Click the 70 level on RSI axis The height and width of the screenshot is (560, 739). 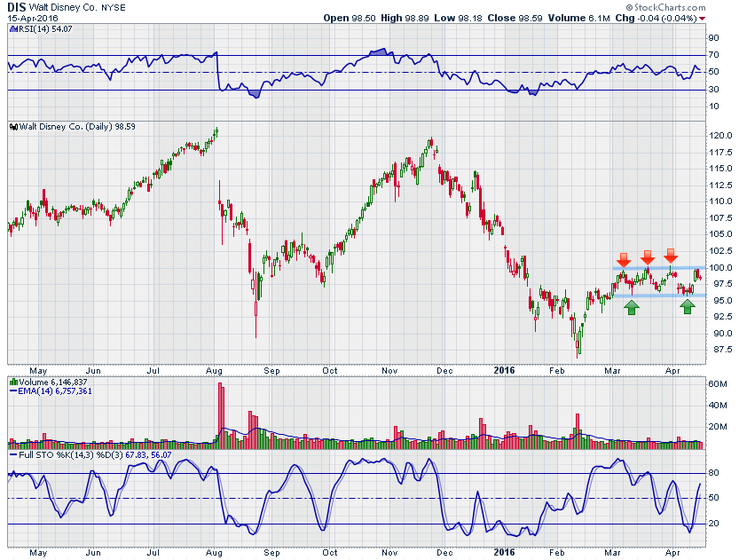714,55
